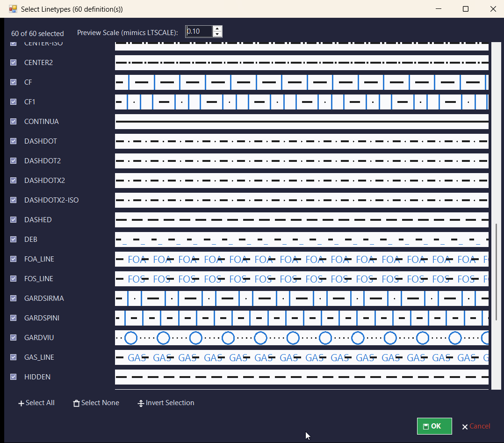Select the DASHDOTX2-ISO linetype name
Screen dimensions: 504x443
click(x=51, y=200)
